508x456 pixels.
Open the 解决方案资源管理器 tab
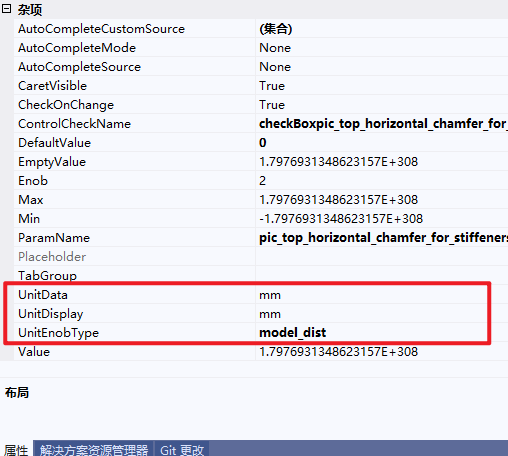[x=94, y=449]
